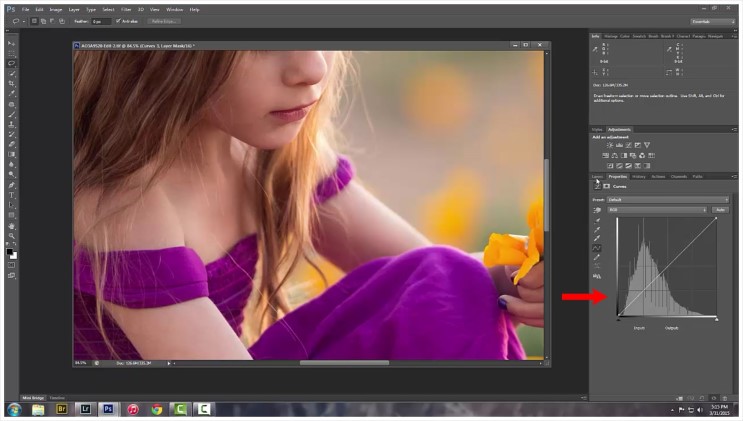Open the Curves Preset dropdown
Viewport: 743px width, 421px height.
(x=665, y=199)
